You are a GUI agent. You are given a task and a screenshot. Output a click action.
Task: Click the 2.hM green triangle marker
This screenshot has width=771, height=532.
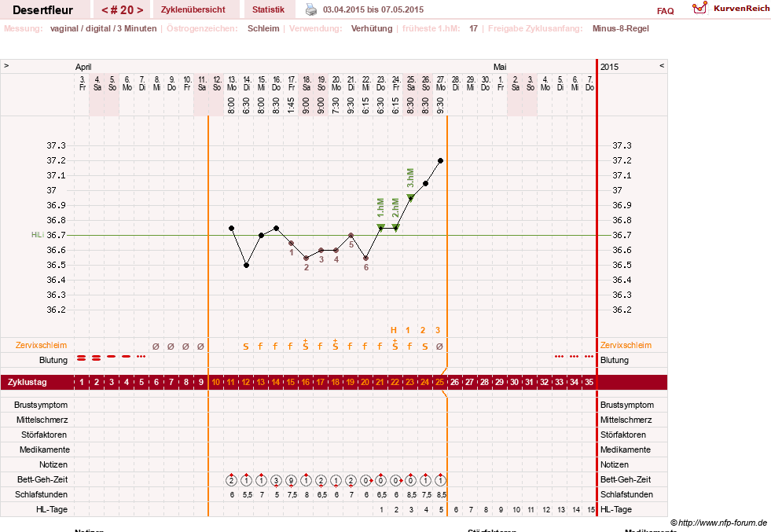[x=395, y=227]
